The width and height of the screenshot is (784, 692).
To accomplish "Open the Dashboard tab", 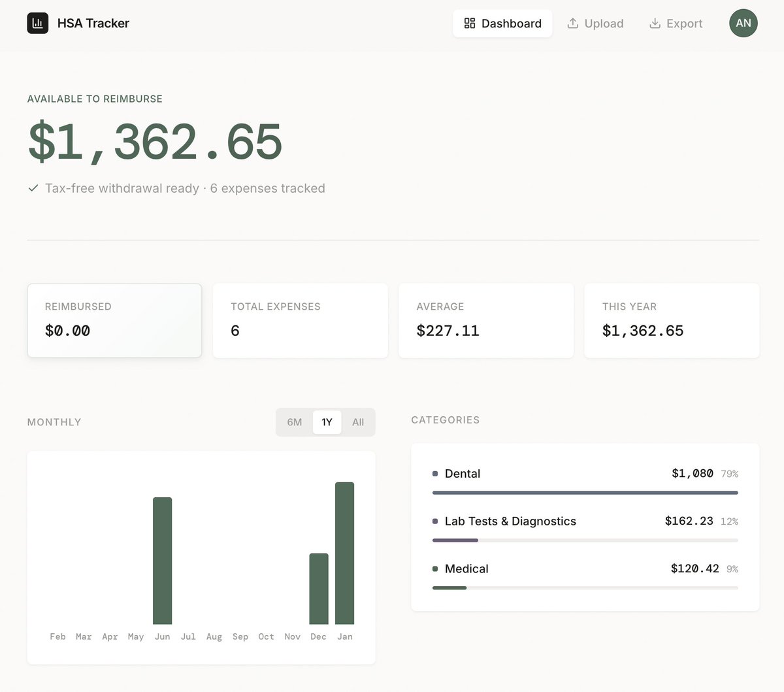I will click(x=502, y=24).
